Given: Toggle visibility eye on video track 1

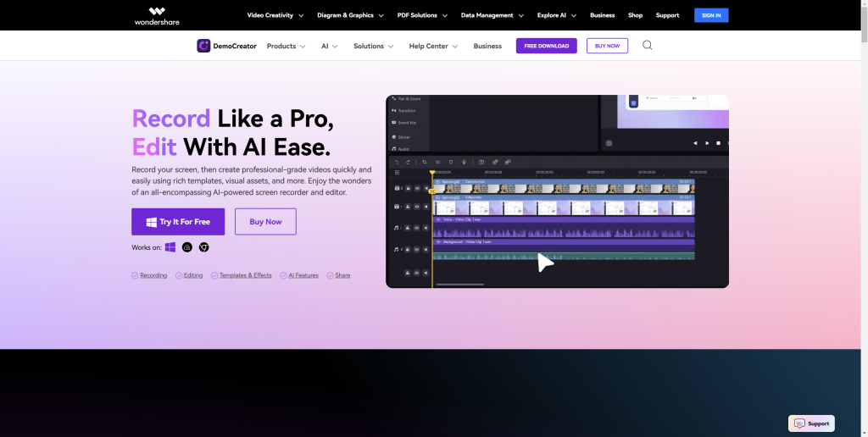Looking at the screenshot, I should tap(417, 207).
